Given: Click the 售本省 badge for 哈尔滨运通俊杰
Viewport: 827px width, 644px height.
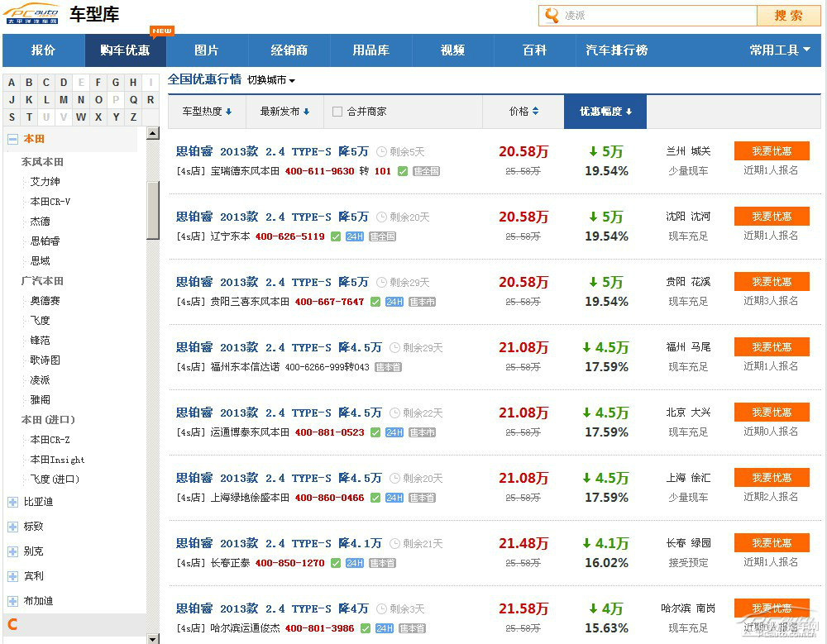Looking at the screenshot, I should 412,628.
